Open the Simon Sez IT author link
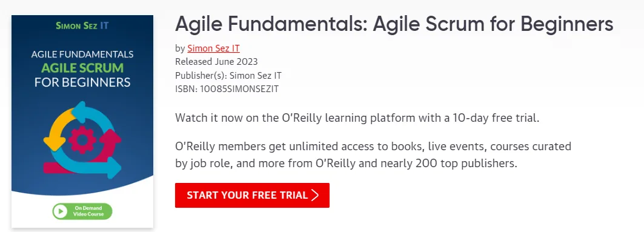 (213, 48)
